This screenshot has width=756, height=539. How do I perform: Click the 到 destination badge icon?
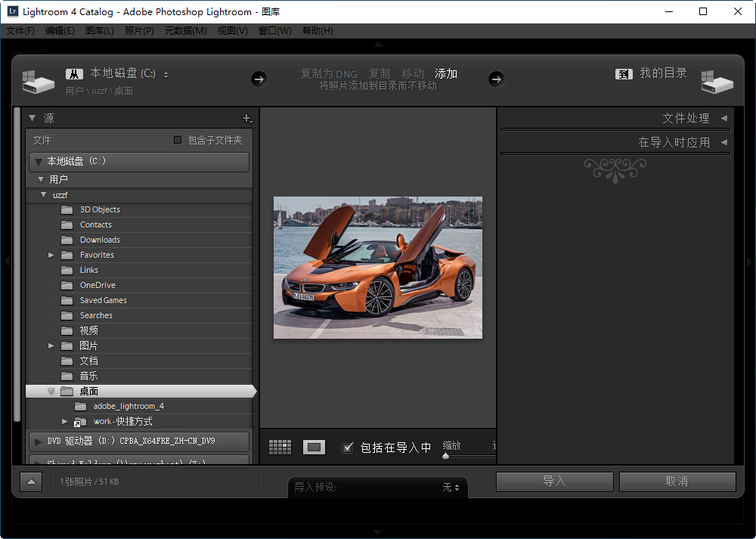click(x=624, y=74)
